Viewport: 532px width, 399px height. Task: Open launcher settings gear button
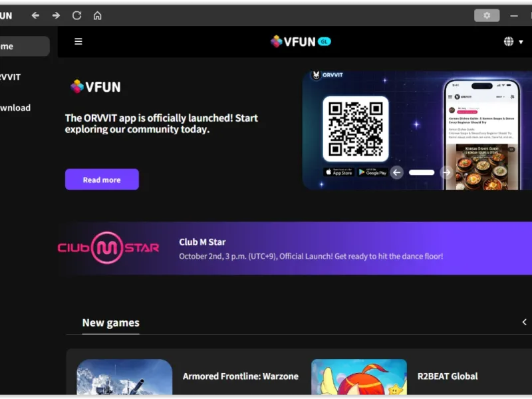point(487,15)
